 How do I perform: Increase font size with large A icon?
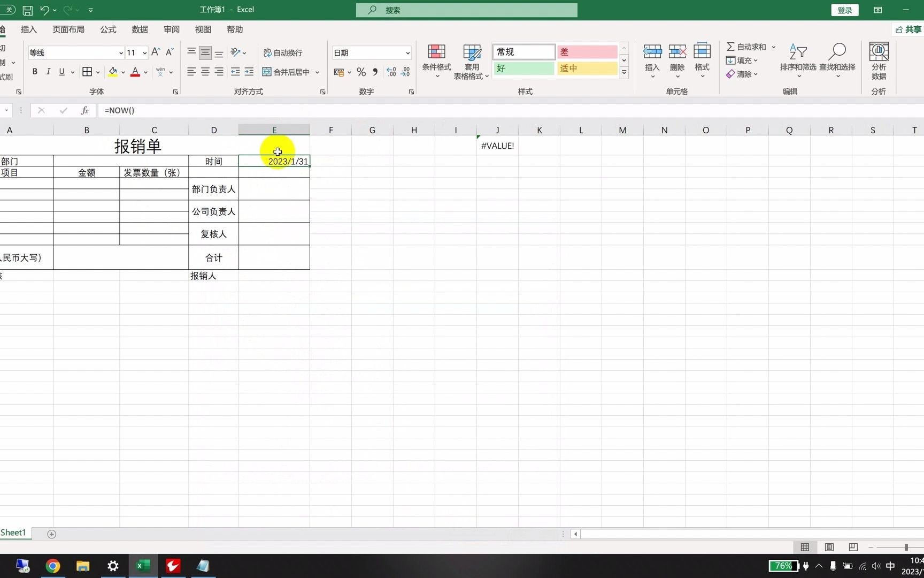pos(156,52)
